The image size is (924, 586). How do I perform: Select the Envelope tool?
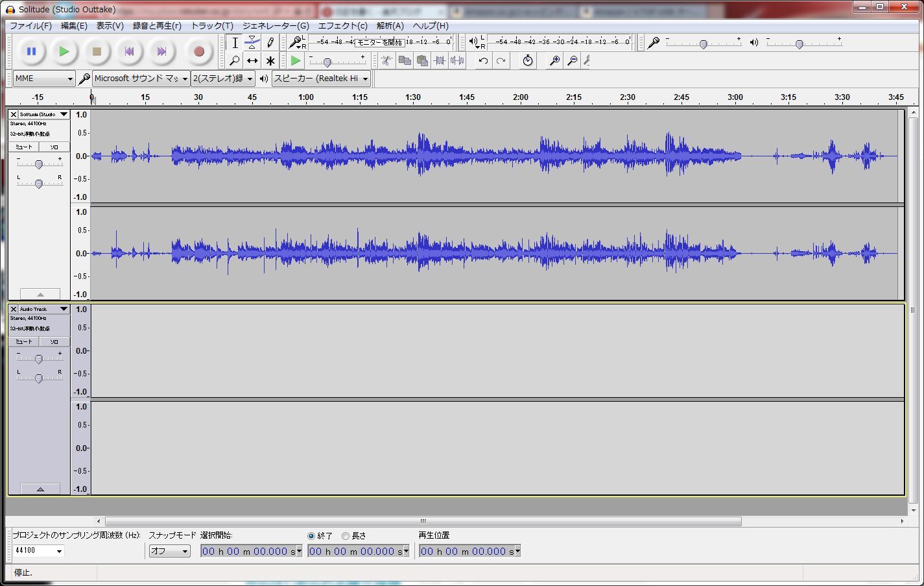(x=252, y=43)
